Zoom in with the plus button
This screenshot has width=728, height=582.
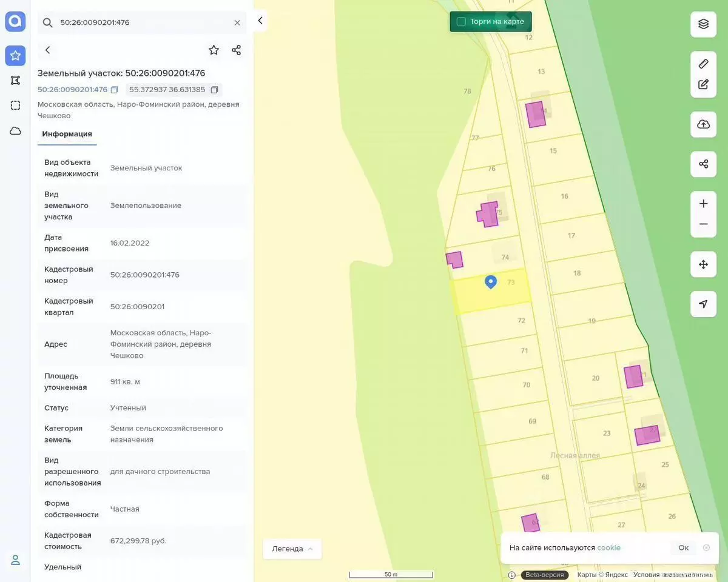pyautogui.click(x=703, y=204)
